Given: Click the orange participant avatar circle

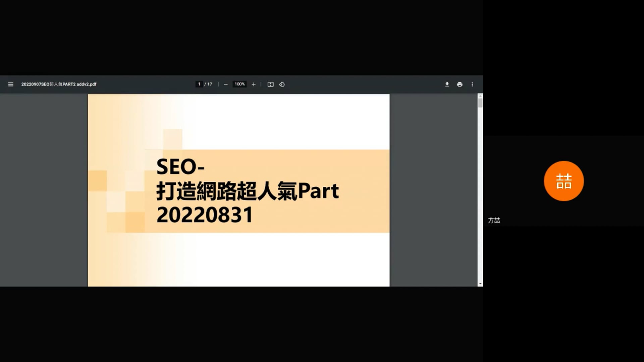Looking at the screenshot, I should coord(563,181).
